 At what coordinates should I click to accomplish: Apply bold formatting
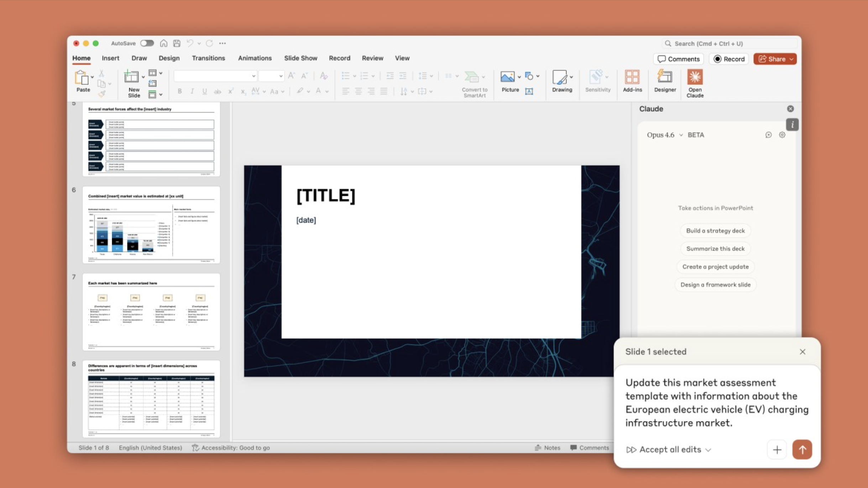click(x=180, y=91)
